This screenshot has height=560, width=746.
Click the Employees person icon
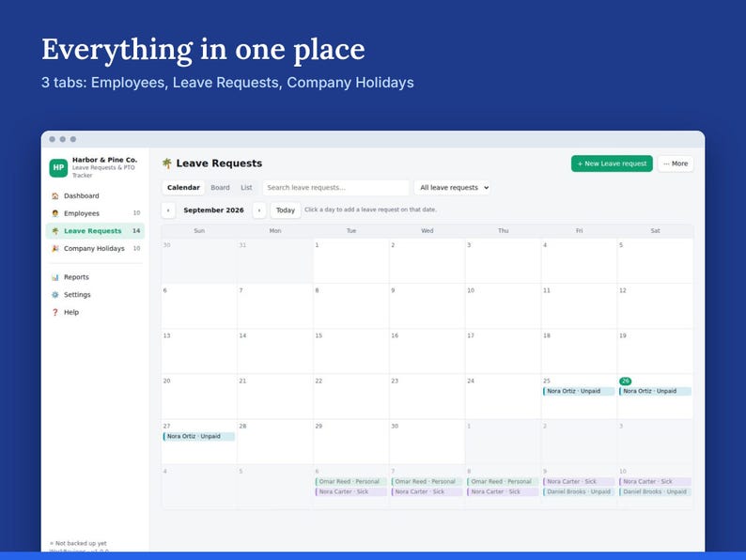tap(55, 213)
